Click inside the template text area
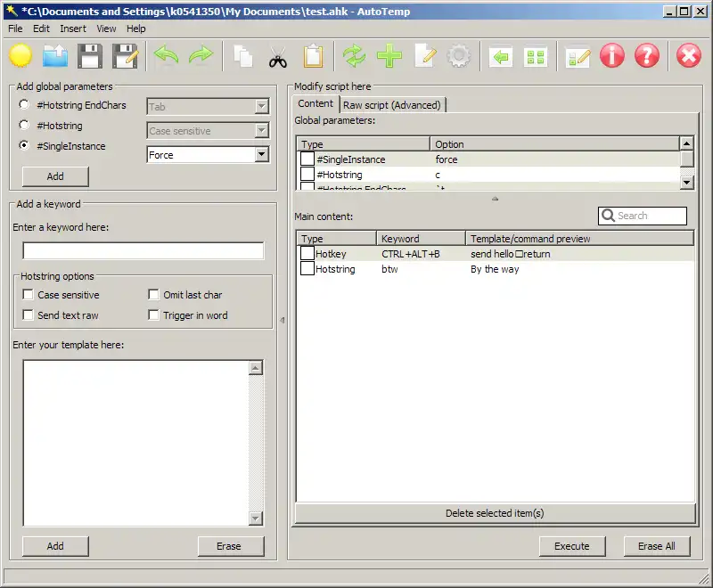Screen dimensions: 713x588 click(136, 443)
